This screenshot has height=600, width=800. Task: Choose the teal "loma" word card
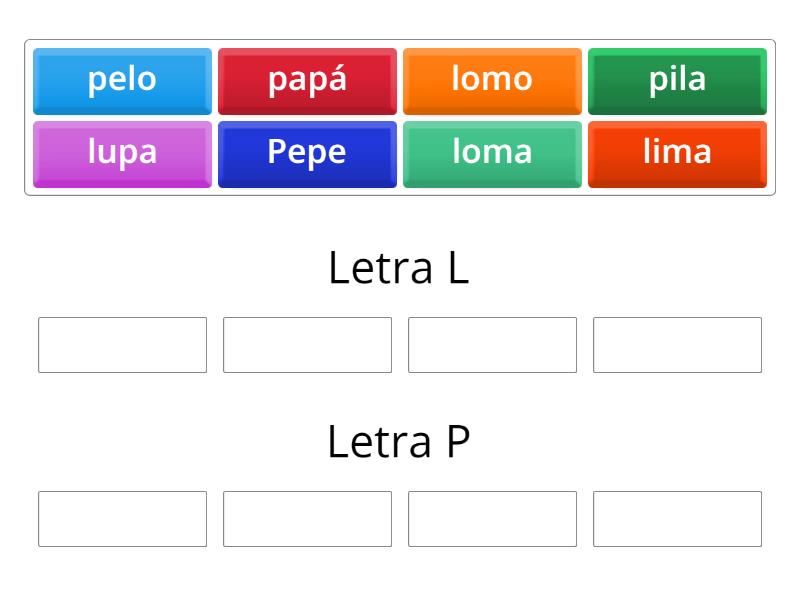[x=492, y=152]
